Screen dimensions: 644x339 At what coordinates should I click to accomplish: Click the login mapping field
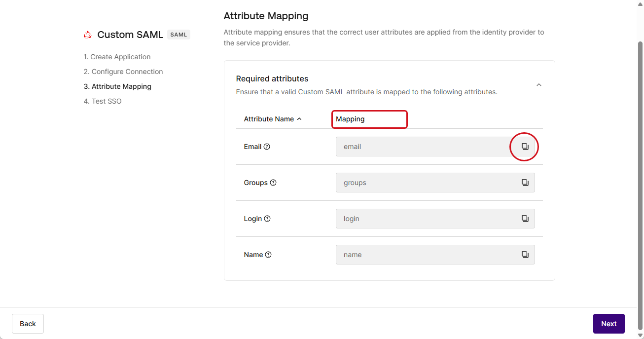click(435, 219)
